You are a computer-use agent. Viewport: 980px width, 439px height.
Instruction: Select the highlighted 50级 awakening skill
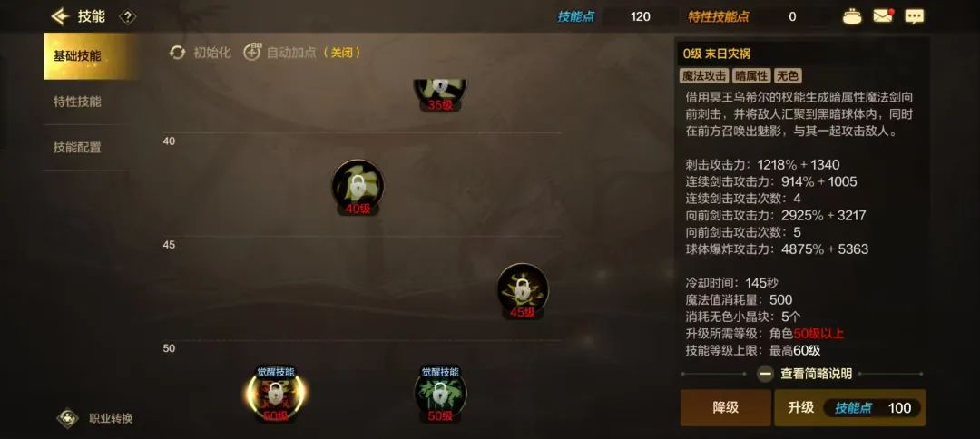pos(276,395)
